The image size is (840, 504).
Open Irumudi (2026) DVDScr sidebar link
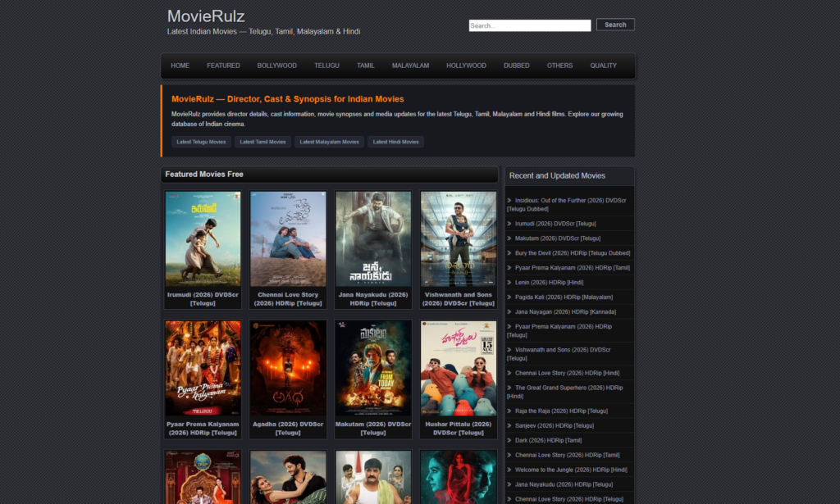pos(555,224)
